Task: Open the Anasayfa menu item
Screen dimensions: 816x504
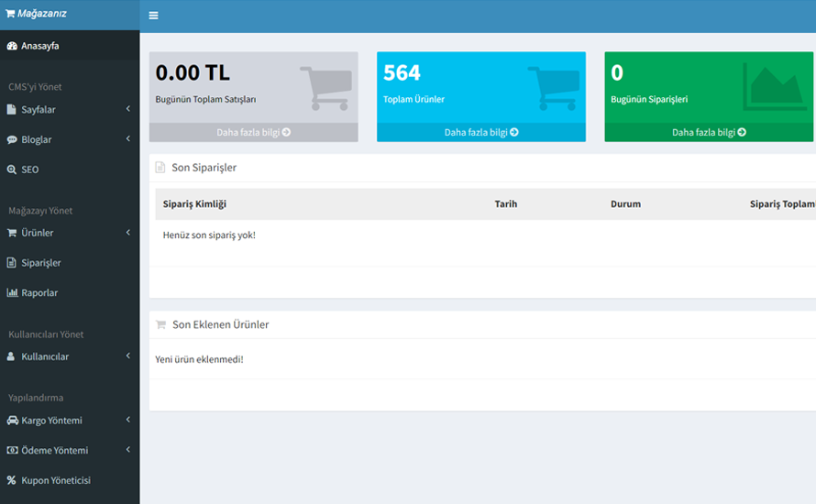Action: [x=70, y=46]
